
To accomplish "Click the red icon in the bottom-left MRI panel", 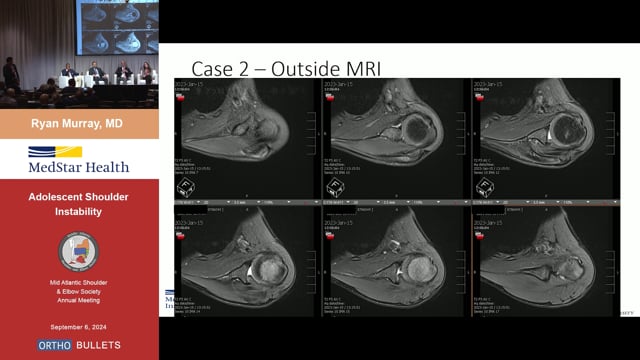I will (x=180, y=236).
